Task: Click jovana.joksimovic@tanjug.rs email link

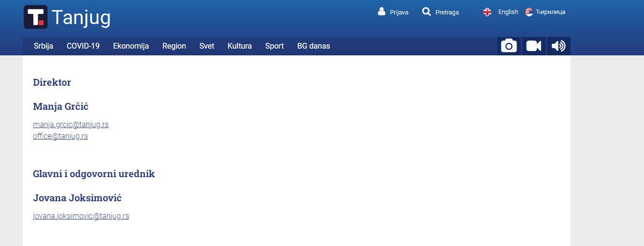Action: click(81, 216)
